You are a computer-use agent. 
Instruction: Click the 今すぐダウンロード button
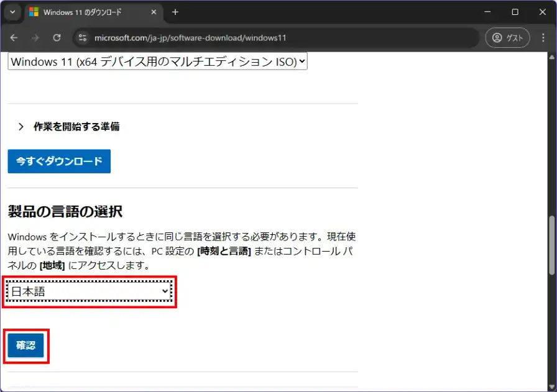tap(59, 162)
